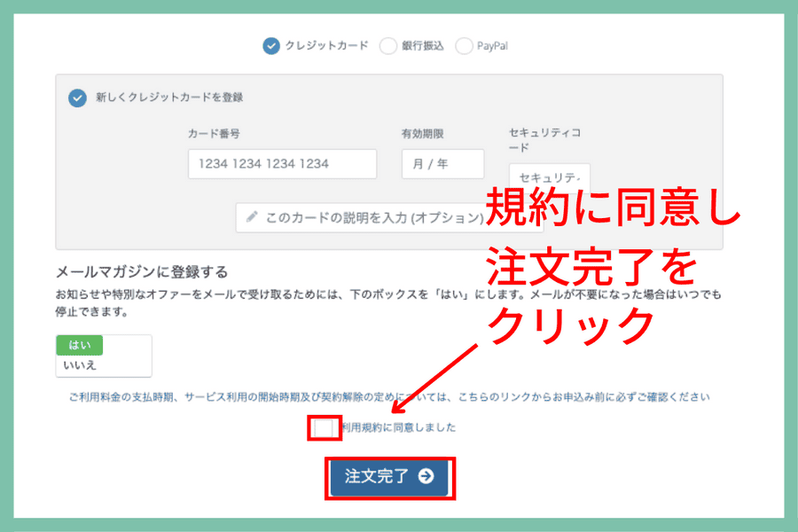Select the 銀行振込 payment option
Viewport: 798px width, 532px height.
click(387, 46)
